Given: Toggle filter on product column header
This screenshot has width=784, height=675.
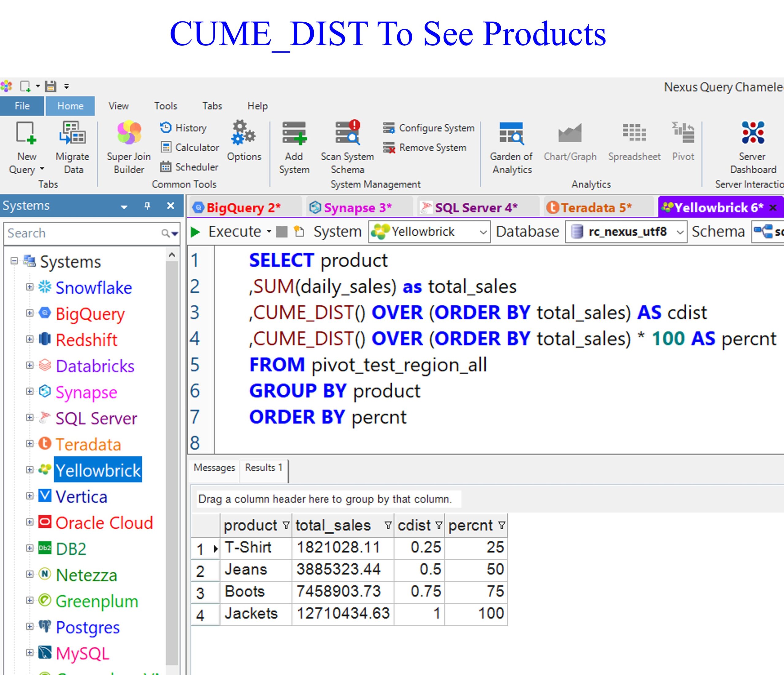Looking at the screenshot, I should pos(286,525).
